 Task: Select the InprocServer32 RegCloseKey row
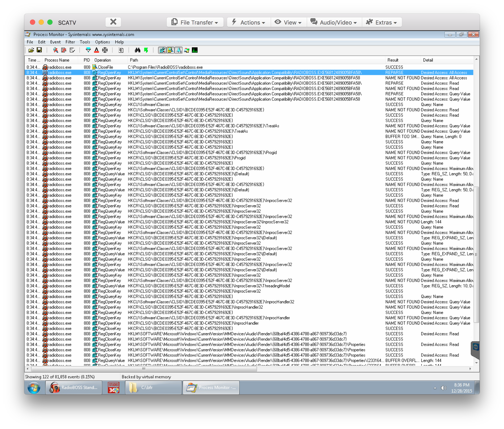(249, 291)
